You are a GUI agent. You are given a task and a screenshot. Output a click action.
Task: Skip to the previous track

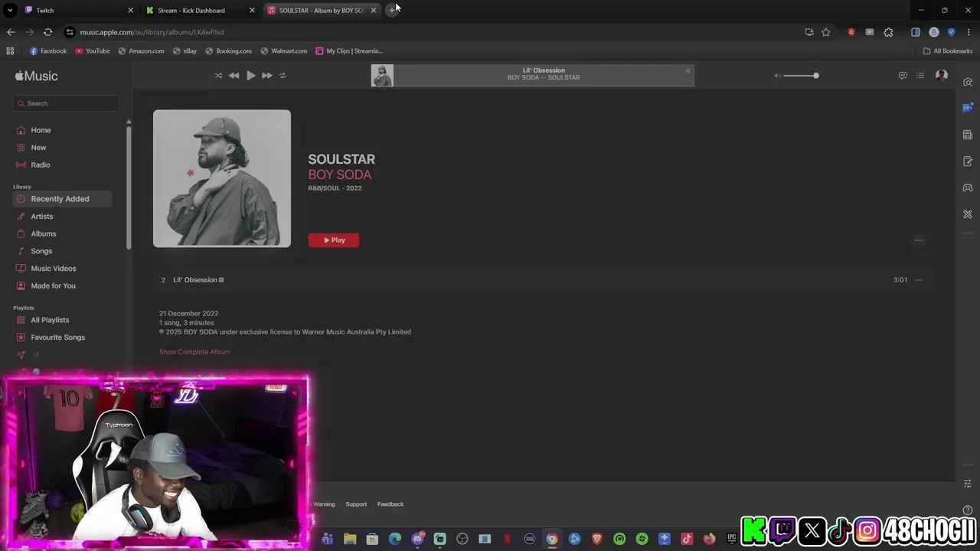pos(234,76)
